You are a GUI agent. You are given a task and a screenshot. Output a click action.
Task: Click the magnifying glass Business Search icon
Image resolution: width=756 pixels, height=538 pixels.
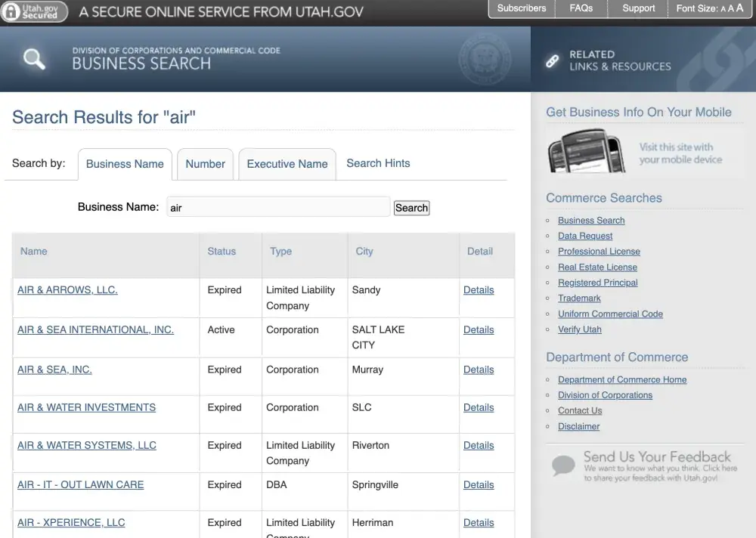[34, 59]
